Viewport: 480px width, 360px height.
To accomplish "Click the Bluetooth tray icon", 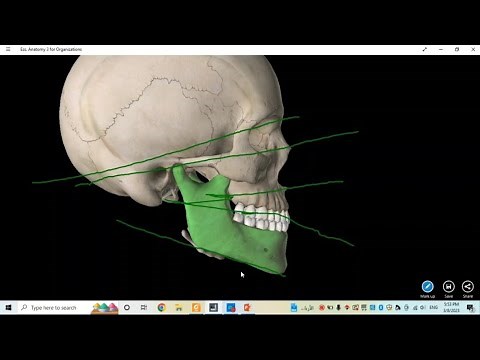I will (381, 308).
